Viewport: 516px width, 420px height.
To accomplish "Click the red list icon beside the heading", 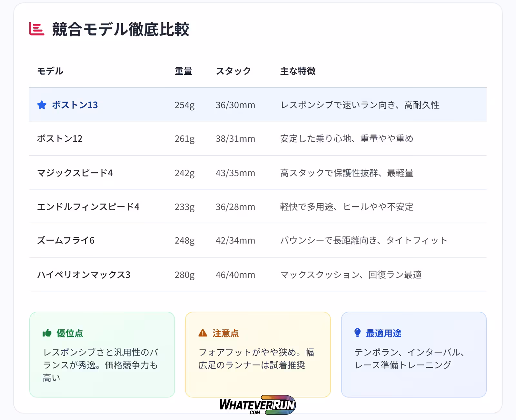I will coord(36,29).
